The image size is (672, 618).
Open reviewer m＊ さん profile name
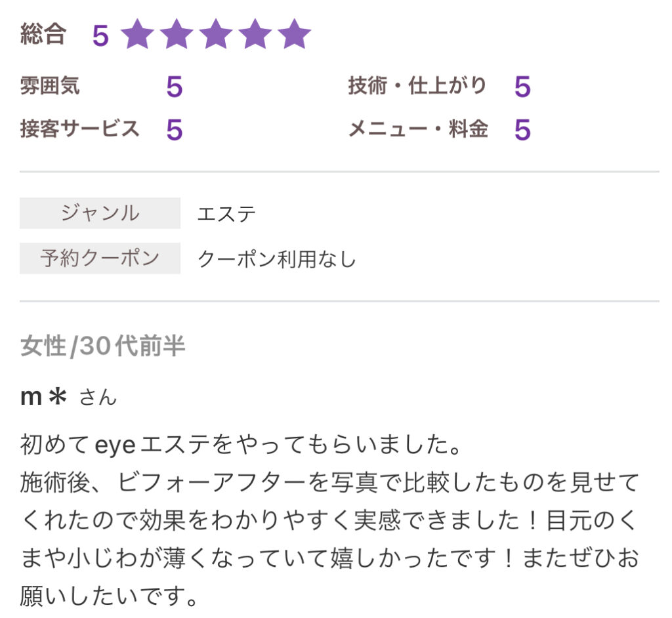click(68, 396)
